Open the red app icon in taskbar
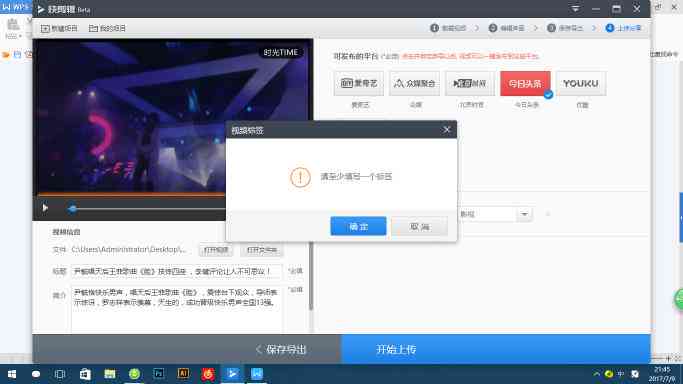Image resolution: width=683 pixels, height=384 pixels. tap(208, 374)
